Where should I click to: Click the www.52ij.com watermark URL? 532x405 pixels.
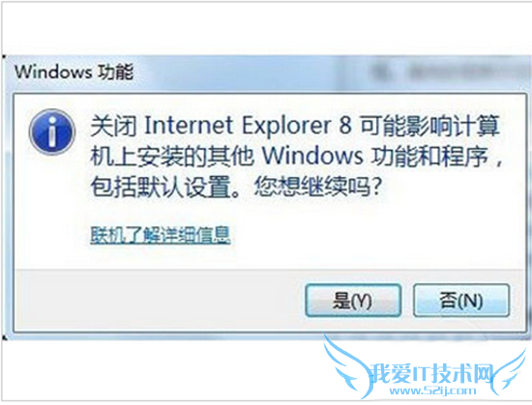(x=432, y=391)
